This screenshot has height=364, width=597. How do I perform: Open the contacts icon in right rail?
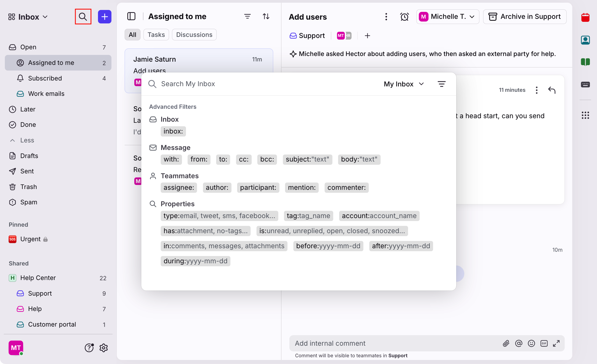point(585,40)
